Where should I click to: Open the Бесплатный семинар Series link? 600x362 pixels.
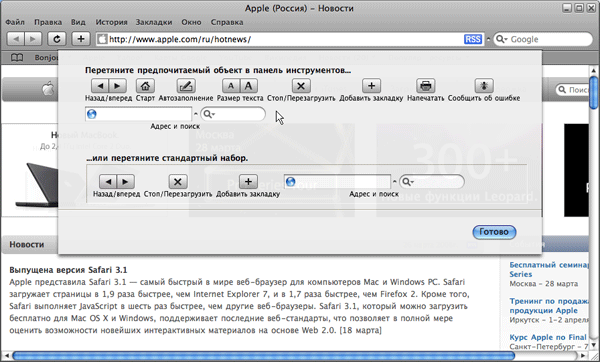(549, 269)
